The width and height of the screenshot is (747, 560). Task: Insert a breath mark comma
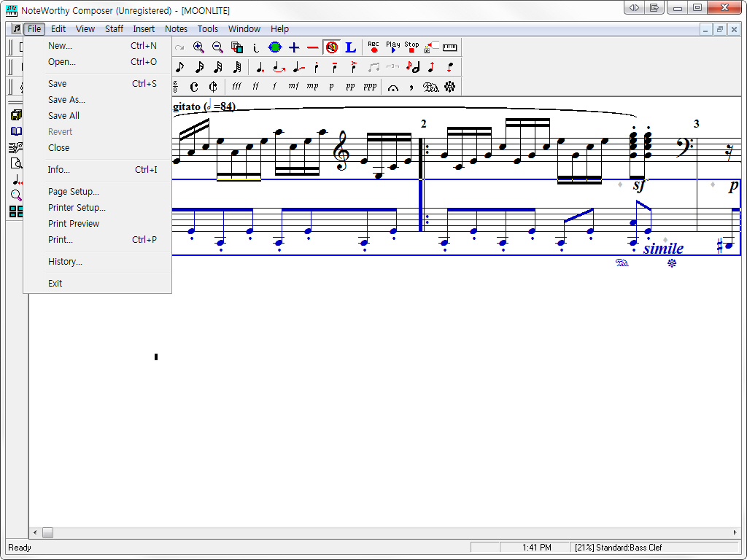point(411,87)
